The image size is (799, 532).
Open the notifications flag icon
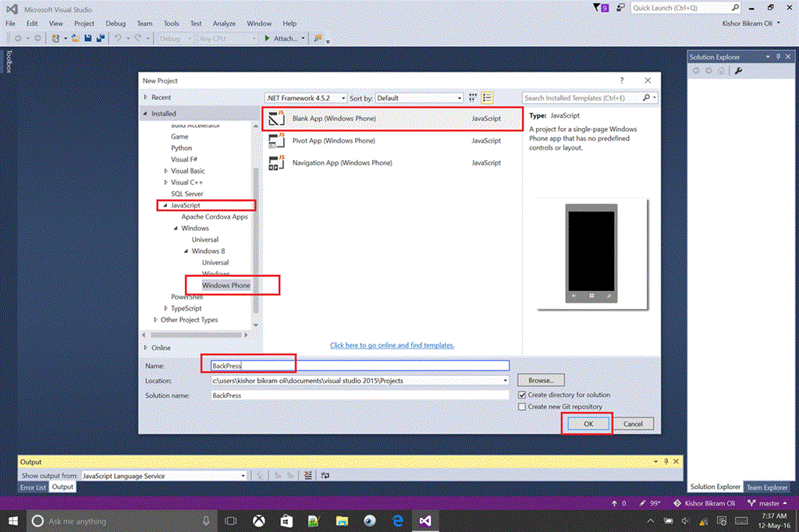[601, 8]
